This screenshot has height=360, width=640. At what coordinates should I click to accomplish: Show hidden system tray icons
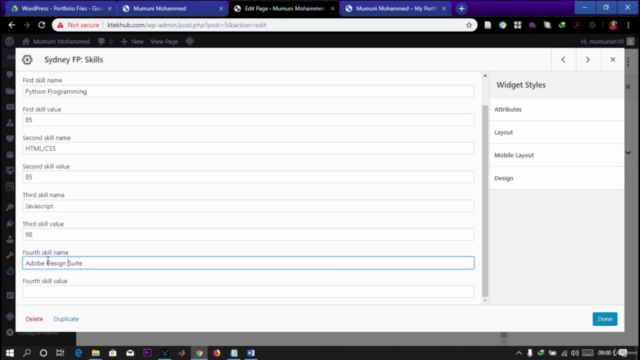tap(519, 353)
